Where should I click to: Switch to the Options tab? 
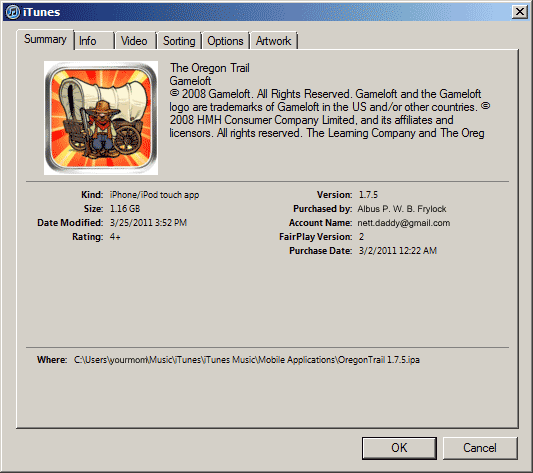(225, 41)
